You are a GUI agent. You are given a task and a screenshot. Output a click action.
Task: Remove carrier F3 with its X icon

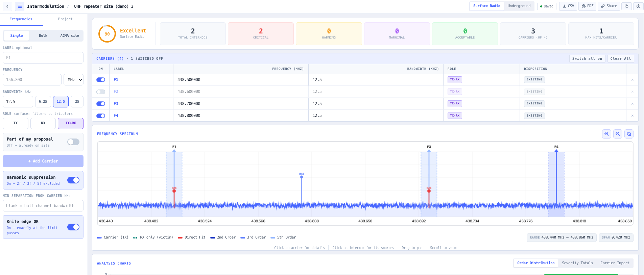click(x=632, y=104)
